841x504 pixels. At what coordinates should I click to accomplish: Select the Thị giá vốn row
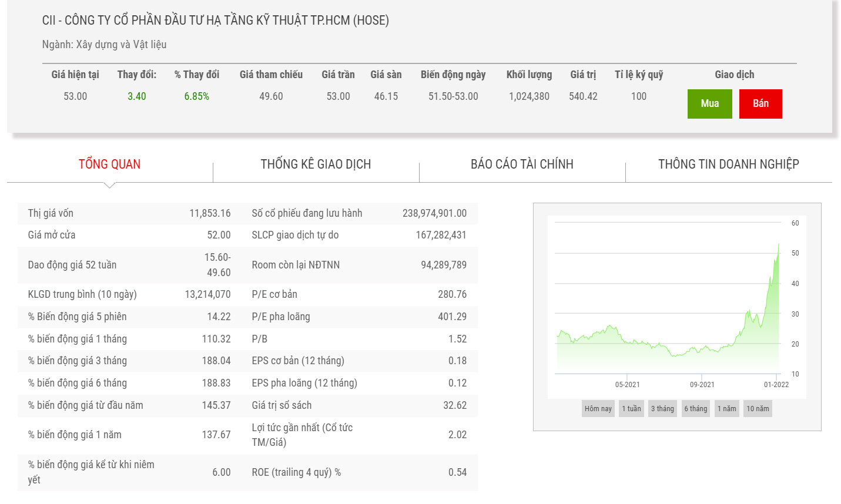pyautogui.click(x=129, y=213)
